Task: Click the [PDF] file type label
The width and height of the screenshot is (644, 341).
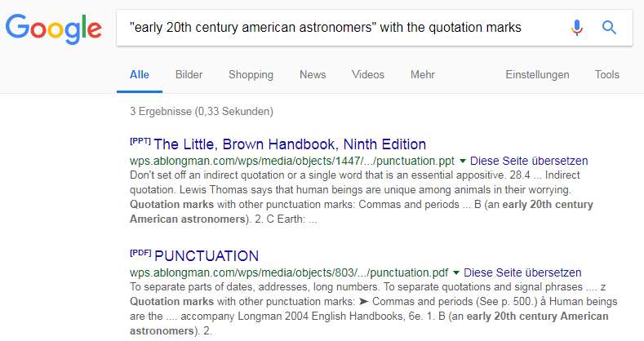Action: [x=140, y=253]
